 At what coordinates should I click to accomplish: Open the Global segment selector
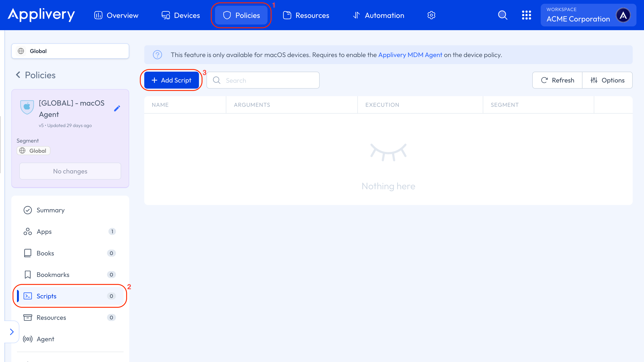pos(70,51)
